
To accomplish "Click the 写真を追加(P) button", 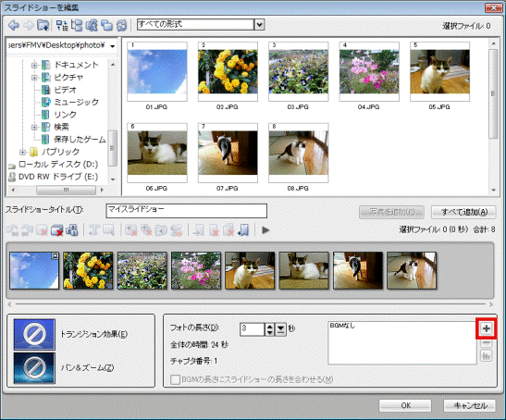I will [392, 212].
